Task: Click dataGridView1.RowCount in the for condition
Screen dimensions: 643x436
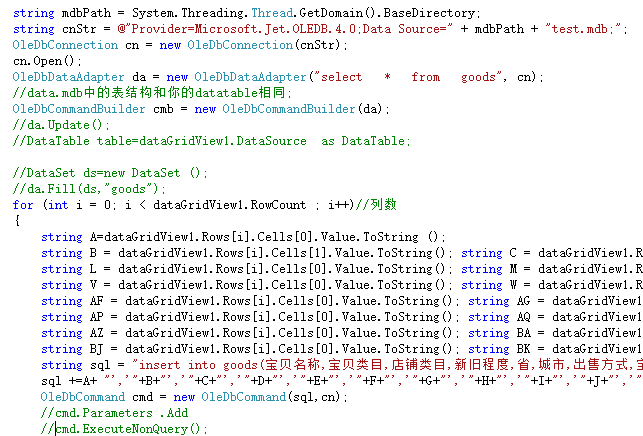Action: point(230,205)
